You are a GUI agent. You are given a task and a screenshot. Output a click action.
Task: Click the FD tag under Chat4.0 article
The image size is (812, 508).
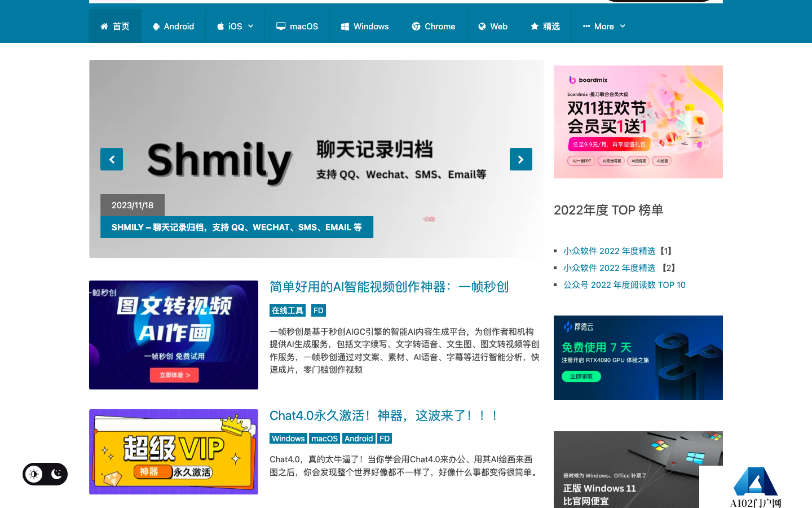coord(385,439)
